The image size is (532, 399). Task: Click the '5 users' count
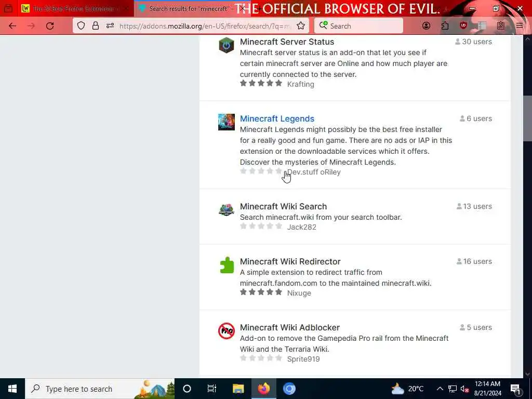click(476, 327)
